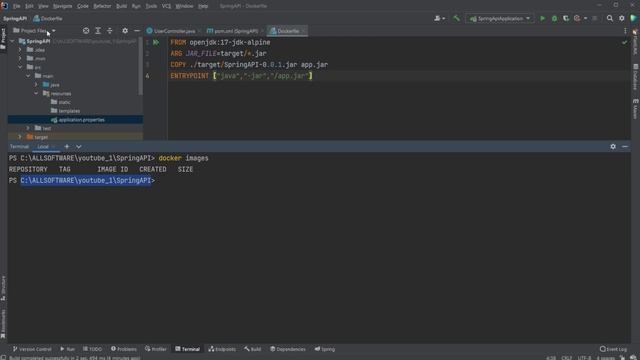Click the Project panel vertical scrollbar
This screenshot has height=360, width=640.
click(141, 67)
